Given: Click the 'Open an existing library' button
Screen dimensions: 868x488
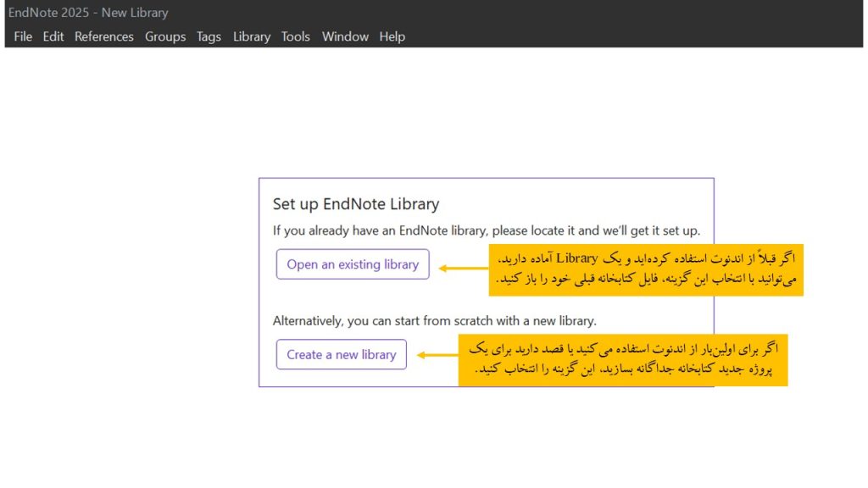Looking at the screenshot, I should coord(353,264).
